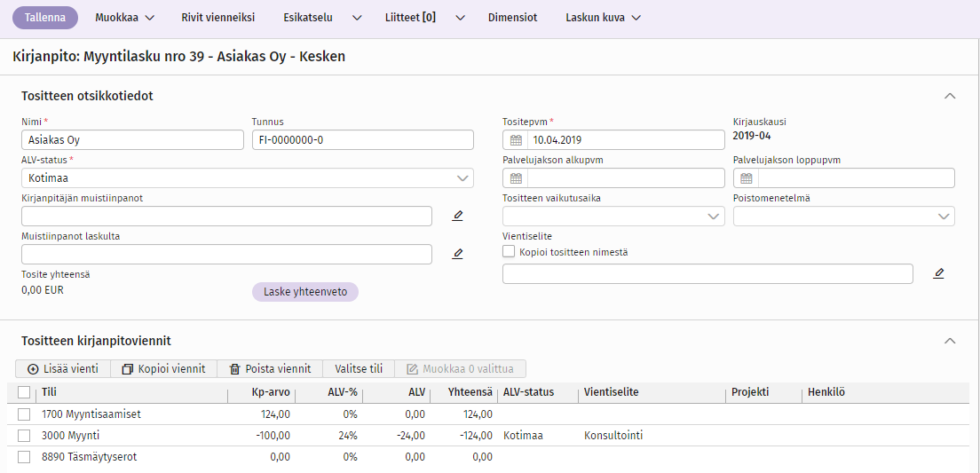The width and height of the screenshot is (980, 473).
Task: Click the Tallenna button
Action: click(45, 18)
